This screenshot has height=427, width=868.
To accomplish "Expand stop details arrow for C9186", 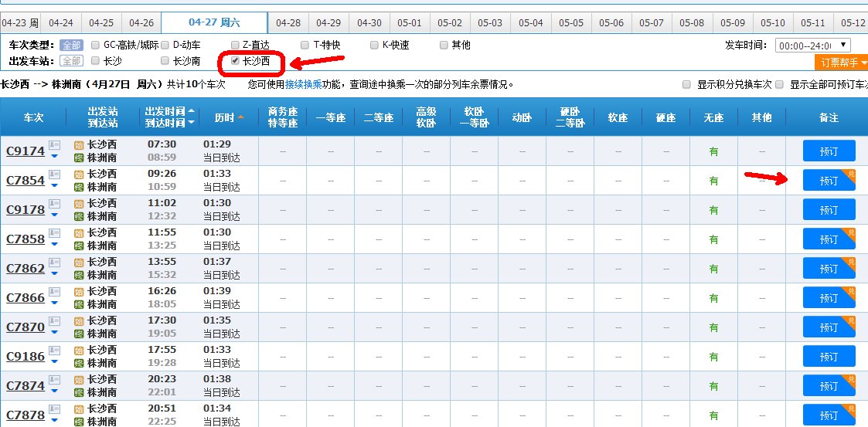I will [54, 361].
